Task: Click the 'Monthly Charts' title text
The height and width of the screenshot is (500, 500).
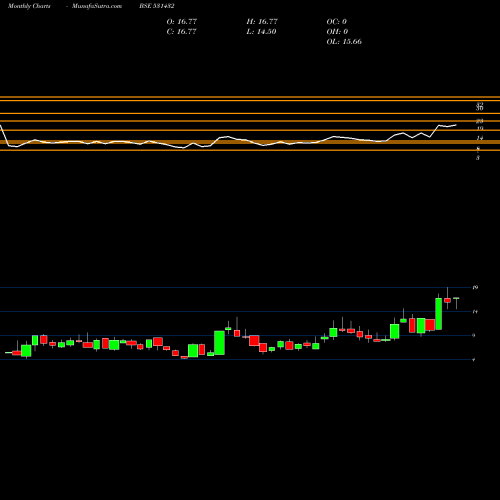Action: (29, 6)
